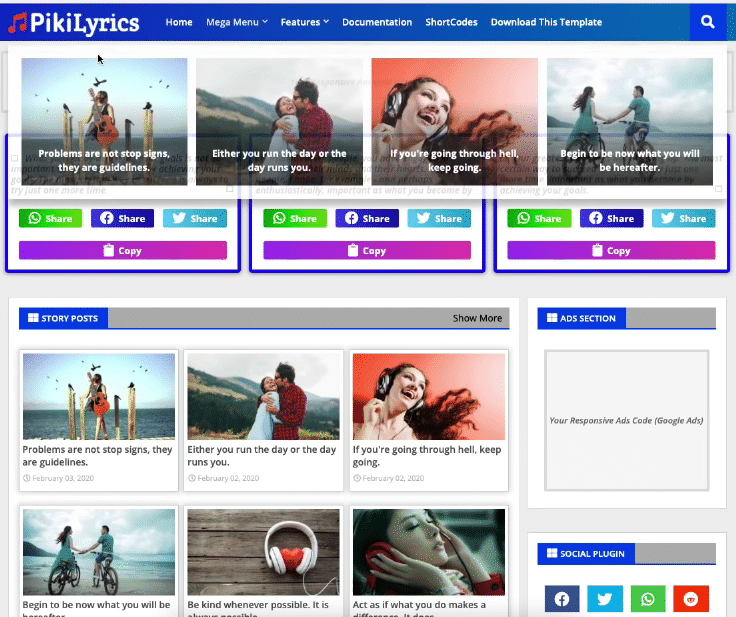Click Facebook Share button in third quote card
The height and width of the screenshot is (617, 736).
tap(612, 218)
